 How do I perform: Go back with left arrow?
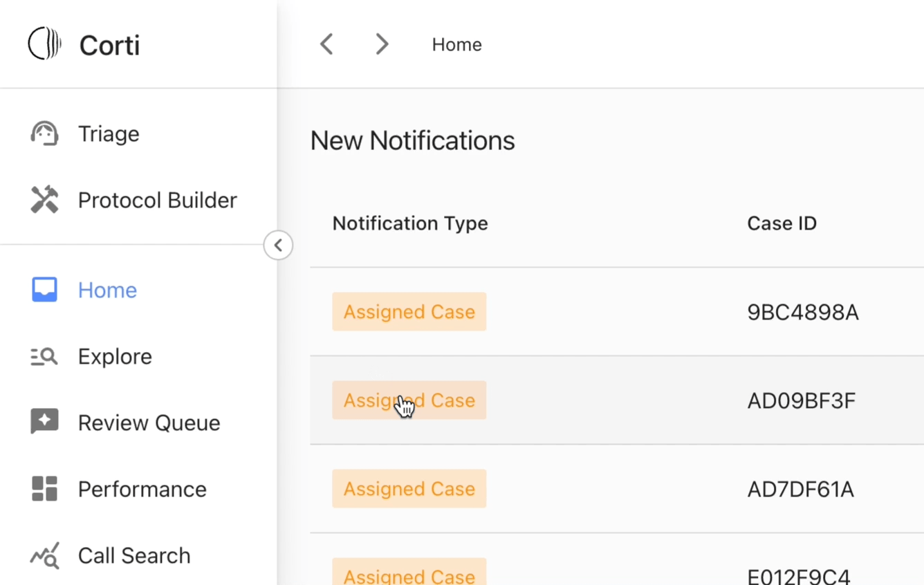pos(326,44)
